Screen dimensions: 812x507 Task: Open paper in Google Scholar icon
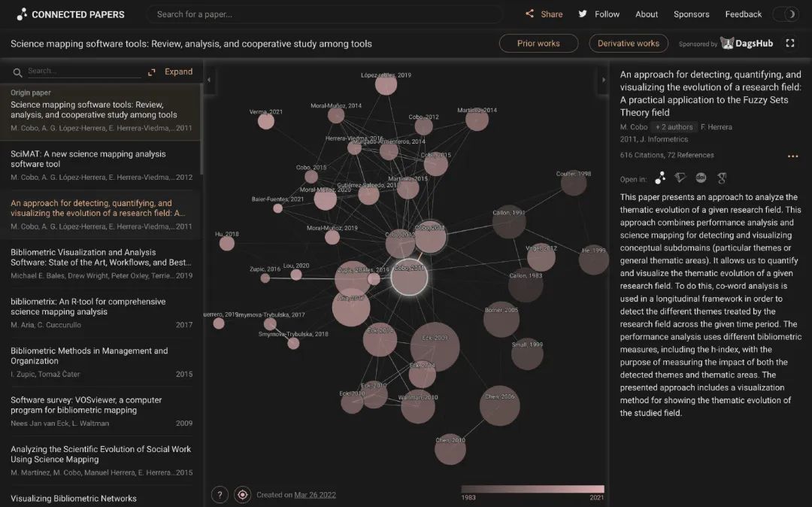(722, 178)
